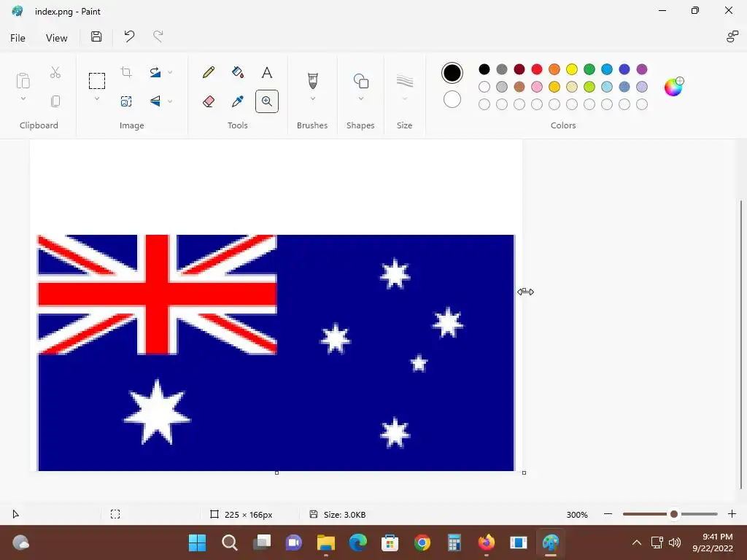Click the Size line thickness icon
747x560 pixels.
point(404,81)
